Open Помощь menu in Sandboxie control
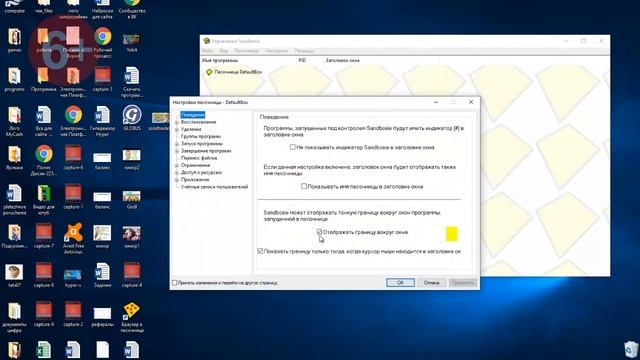Screen dimensions: 640x360 [x=304, y=51]
